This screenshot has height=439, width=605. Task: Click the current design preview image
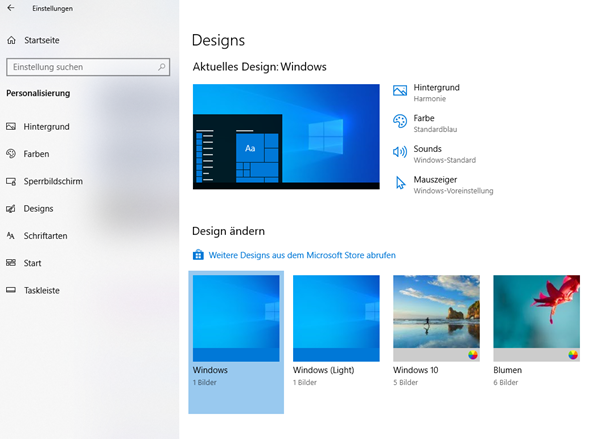click(x=286, y=137)
